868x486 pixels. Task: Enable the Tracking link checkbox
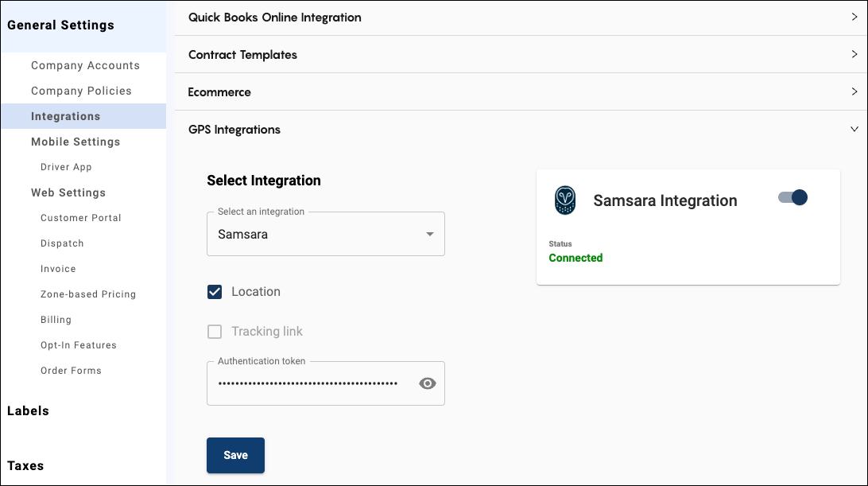[215, 331]
